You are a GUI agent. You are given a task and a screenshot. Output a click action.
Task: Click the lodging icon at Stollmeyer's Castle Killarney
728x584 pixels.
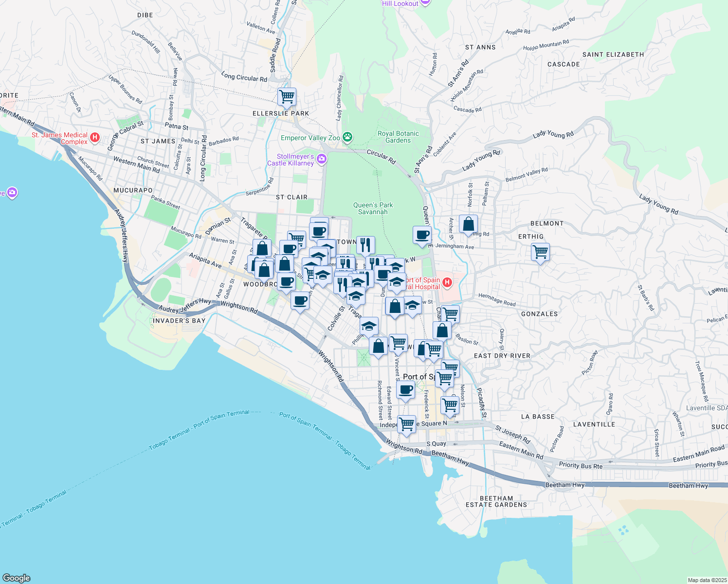[321, 159]
